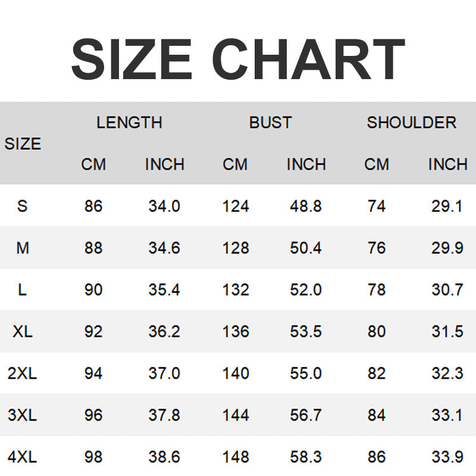Select the L size row label
This screenshot has width=476, height=476.
(x=23, y=290)
